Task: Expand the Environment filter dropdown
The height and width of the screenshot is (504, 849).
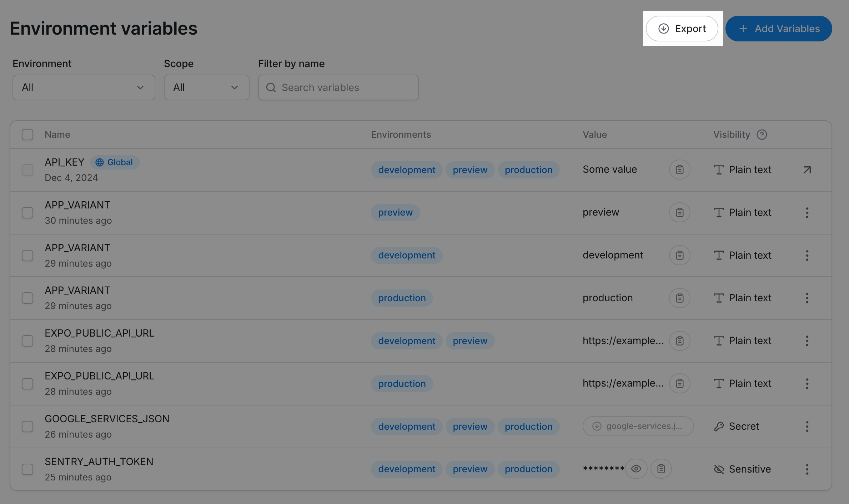Action: (x=84, y=87)
